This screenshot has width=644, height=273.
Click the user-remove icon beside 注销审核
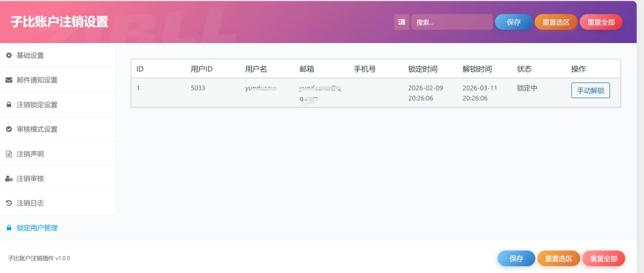(x=8, y=179)
